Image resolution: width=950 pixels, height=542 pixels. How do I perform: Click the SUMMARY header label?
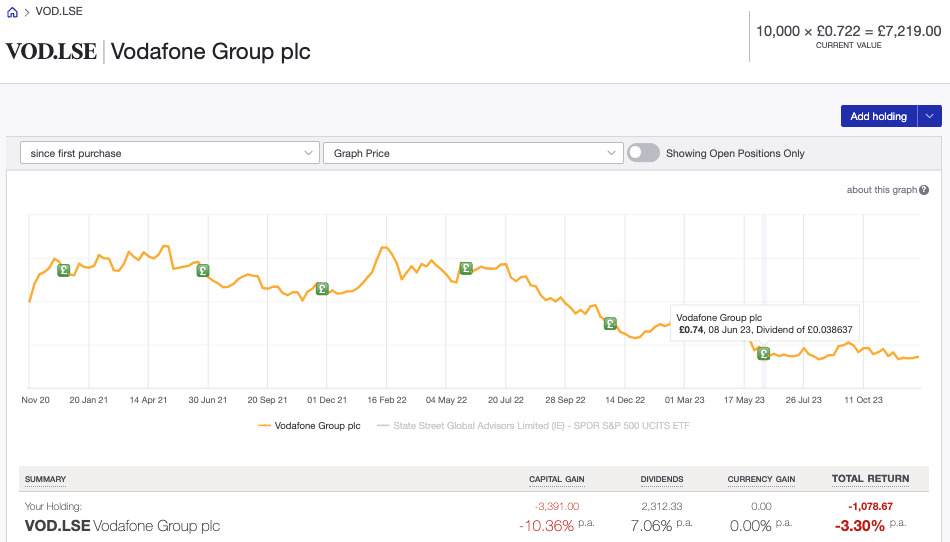click(45, 479)
